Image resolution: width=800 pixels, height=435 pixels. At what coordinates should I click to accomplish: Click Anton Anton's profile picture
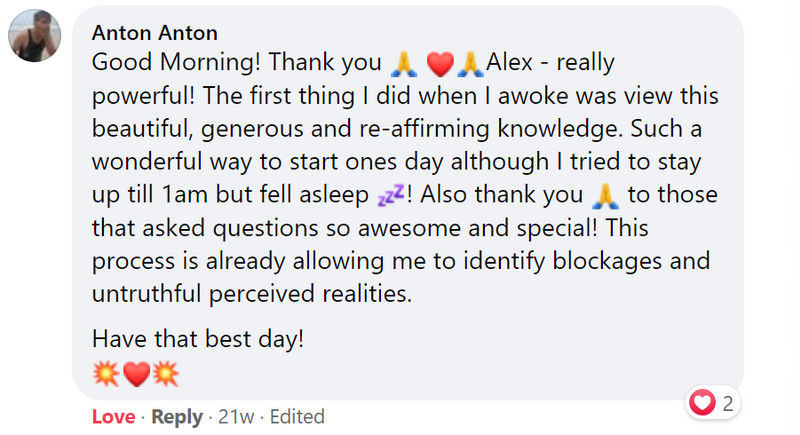[39, 39]
